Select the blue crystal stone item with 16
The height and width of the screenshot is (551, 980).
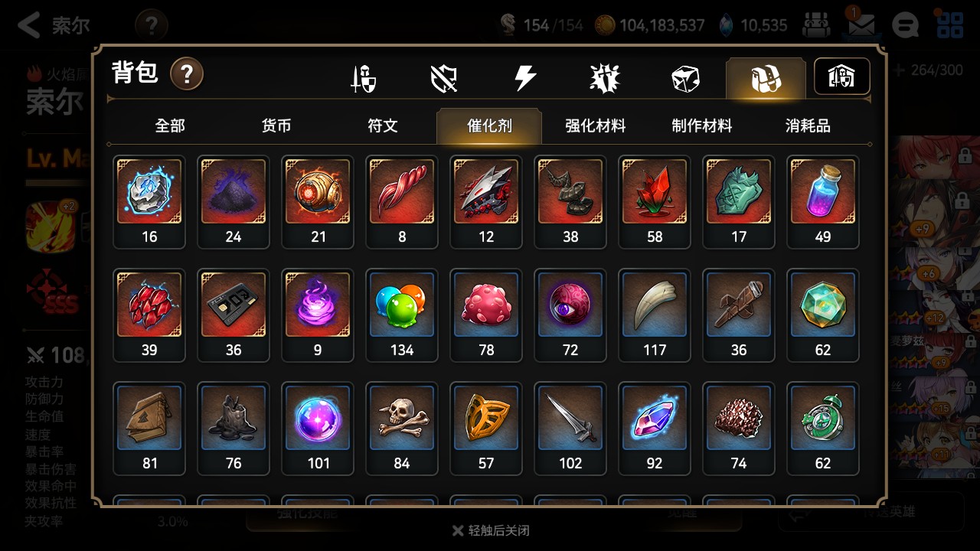click(149, 202)
